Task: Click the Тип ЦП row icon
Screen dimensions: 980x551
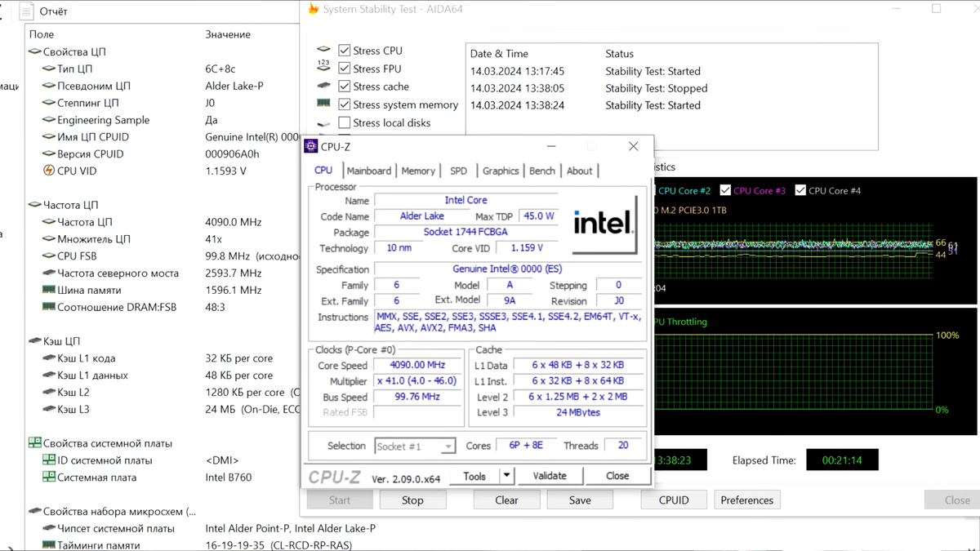Action: 48,69
